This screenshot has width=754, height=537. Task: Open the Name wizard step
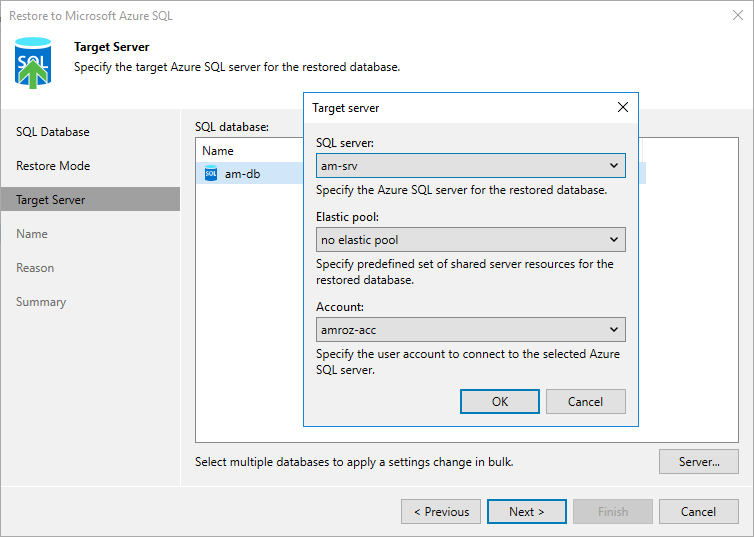(32, 234)
